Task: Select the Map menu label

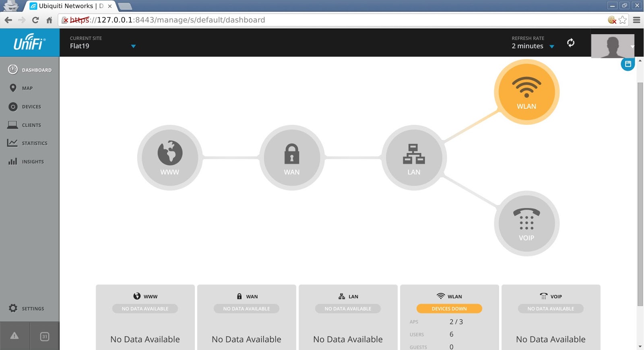Action: [27, 88]
